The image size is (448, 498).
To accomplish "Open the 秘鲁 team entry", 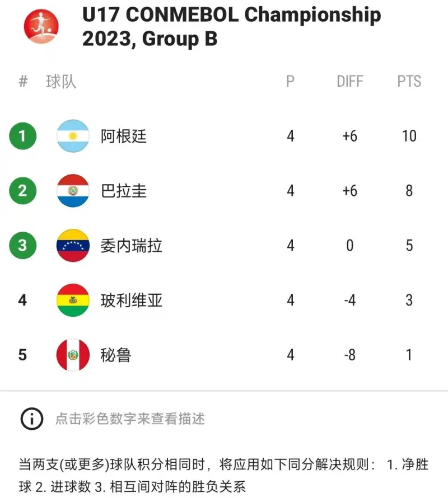I will click(x=116, y=355).
